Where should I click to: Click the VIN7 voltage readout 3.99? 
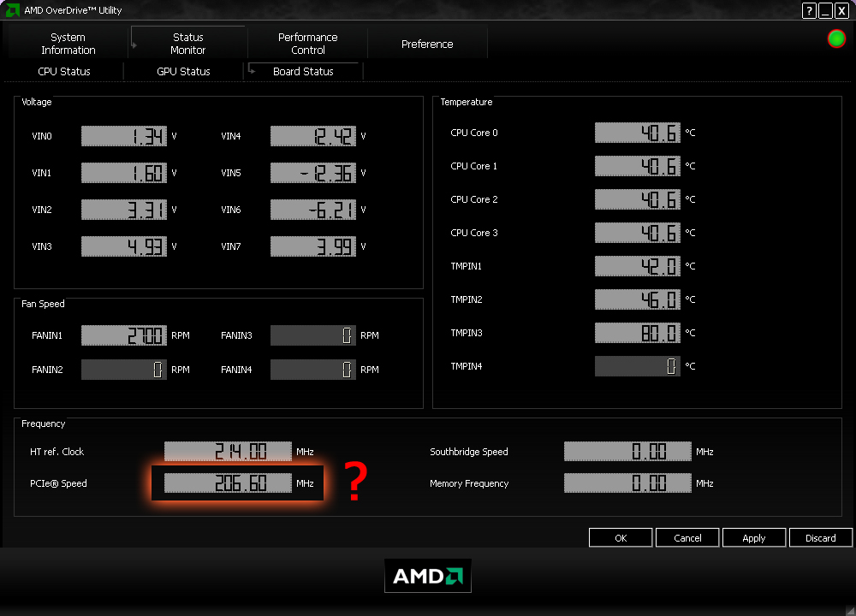(x=313, y=246)
